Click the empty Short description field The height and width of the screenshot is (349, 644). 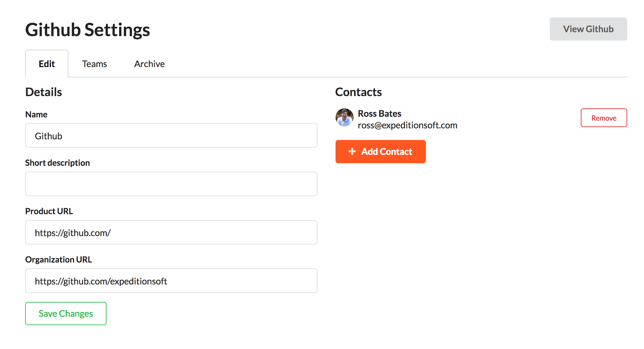(171, 184)
